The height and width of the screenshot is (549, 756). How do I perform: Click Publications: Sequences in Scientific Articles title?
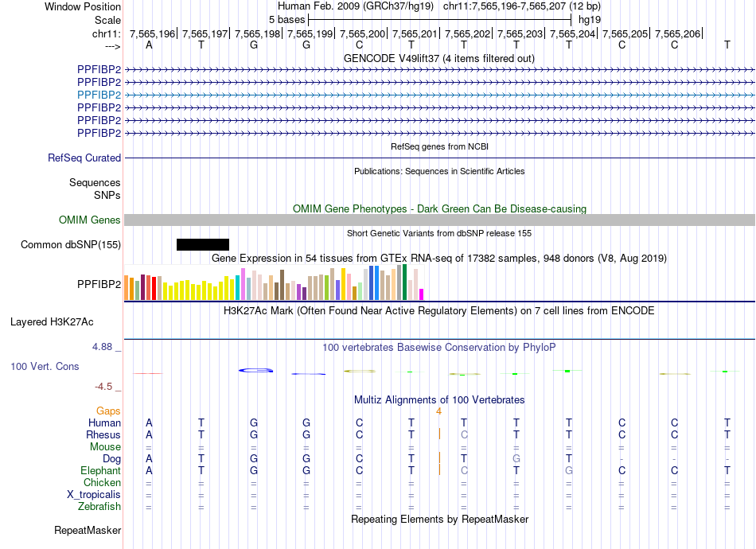click(x=439, y=171)
